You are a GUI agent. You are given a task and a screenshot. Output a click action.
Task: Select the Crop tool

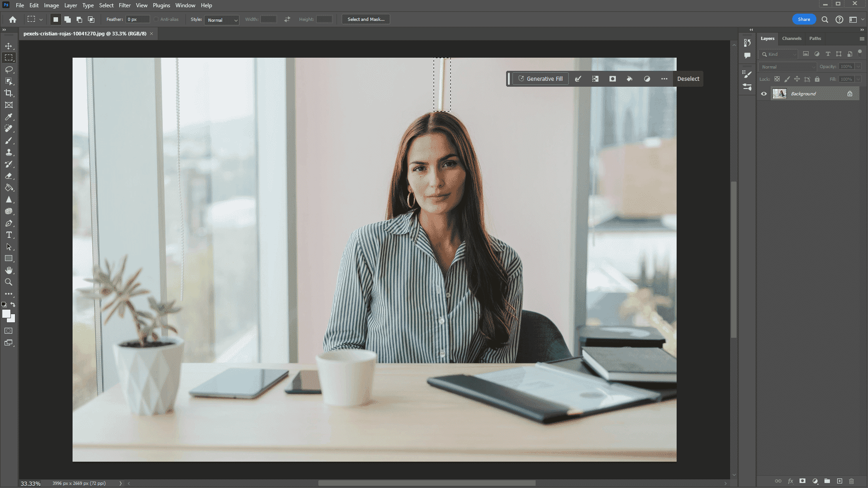coord(9,93)
